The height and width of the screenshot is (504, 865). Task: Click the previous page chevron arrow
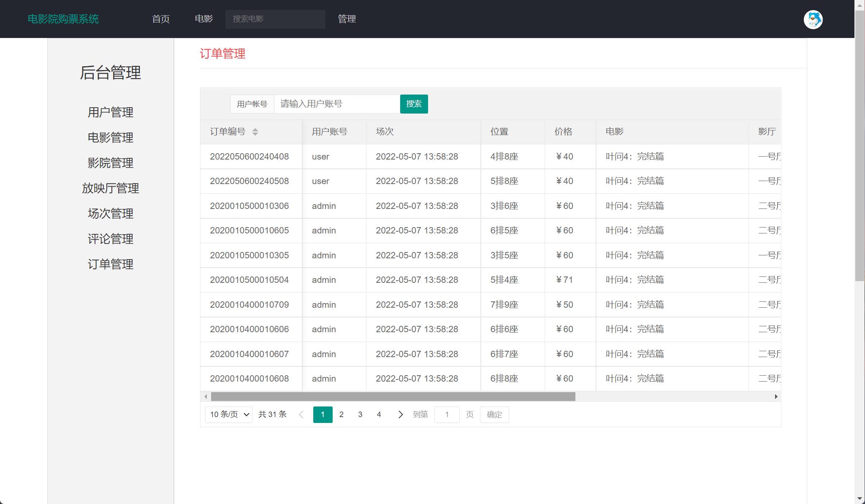point(301,415)
